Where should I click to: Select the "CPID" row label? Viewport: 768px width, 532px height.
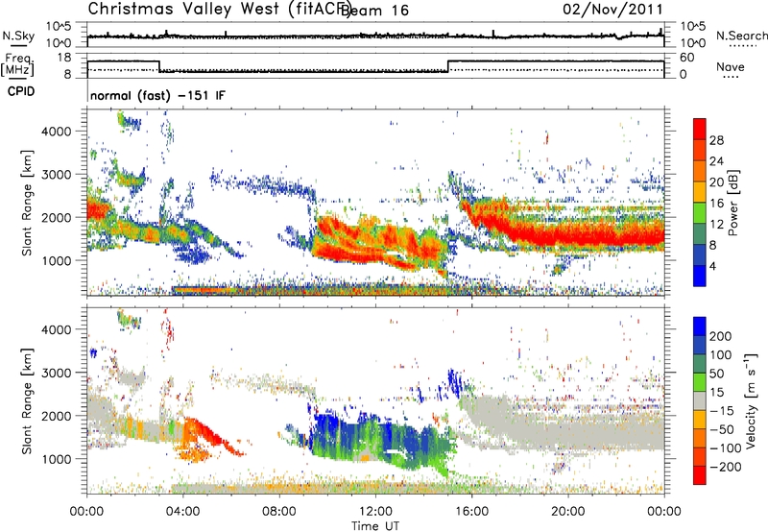[x=21, y=91]
